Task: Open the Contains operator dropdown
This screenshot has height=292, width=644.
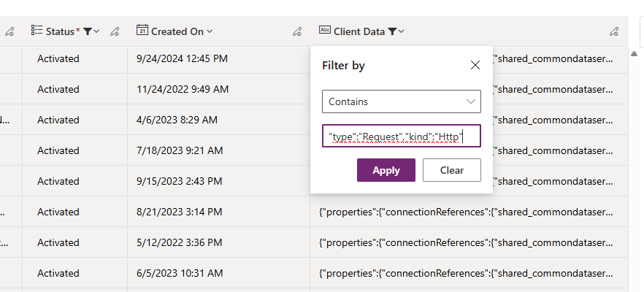Action: tap(401, 101)
